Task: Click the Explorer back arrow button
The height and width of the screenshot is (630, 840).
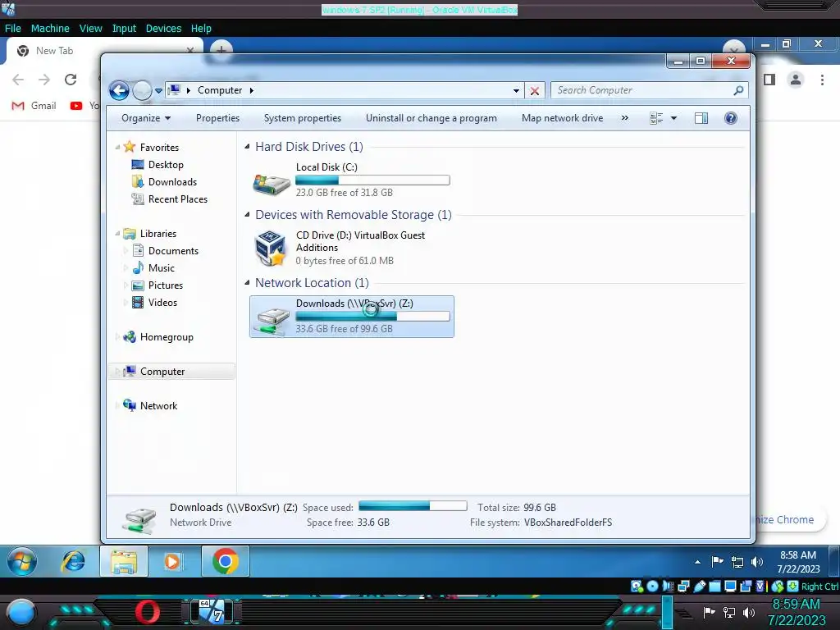Action: pos(119,90)
